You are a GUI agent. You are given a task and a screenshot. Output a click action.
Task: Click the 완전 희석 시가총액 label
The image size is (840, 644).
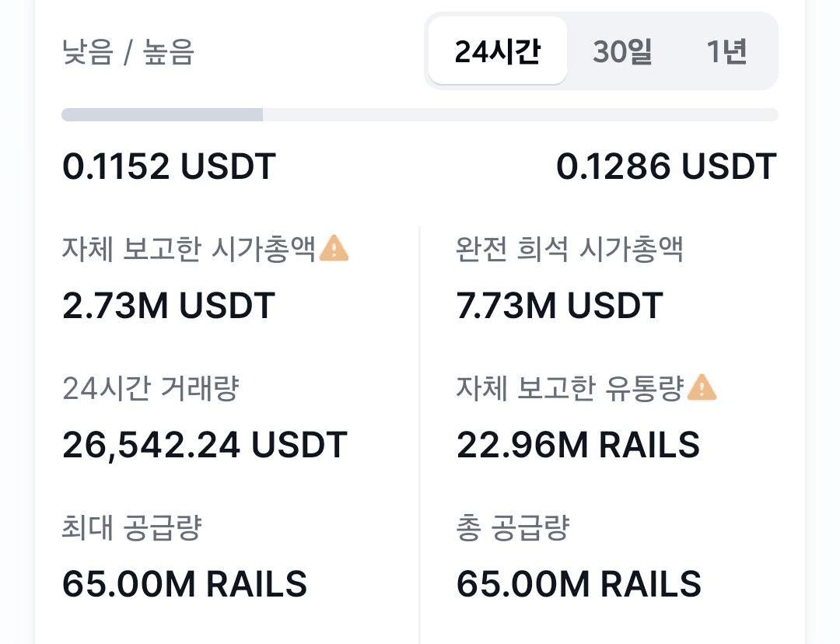coord(569,249)
